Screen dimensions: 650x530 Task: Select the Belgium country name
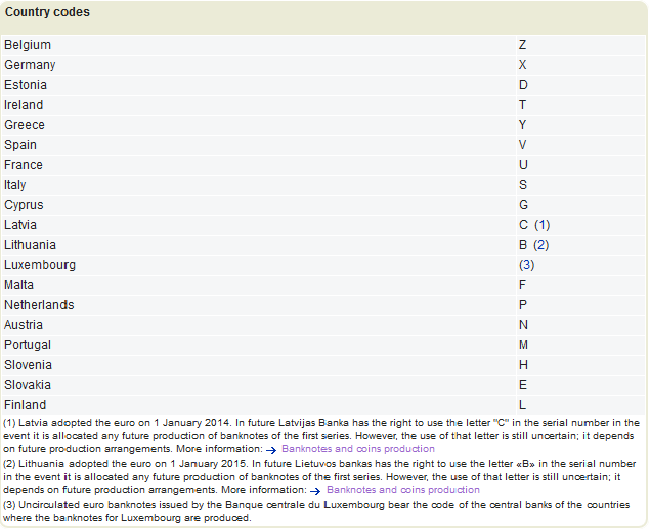click(x=27, y=45)
